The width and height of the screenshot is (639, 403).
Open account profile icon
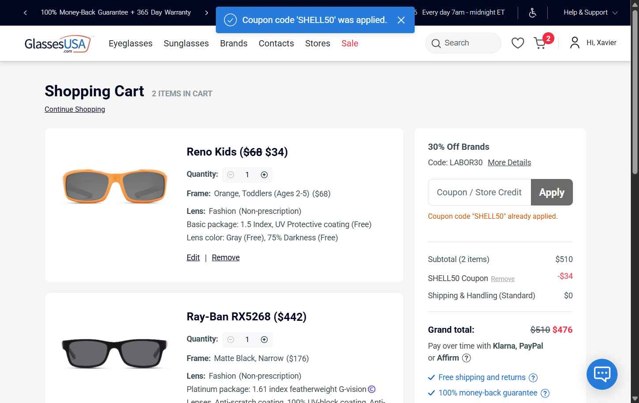(x=575, y=42)
